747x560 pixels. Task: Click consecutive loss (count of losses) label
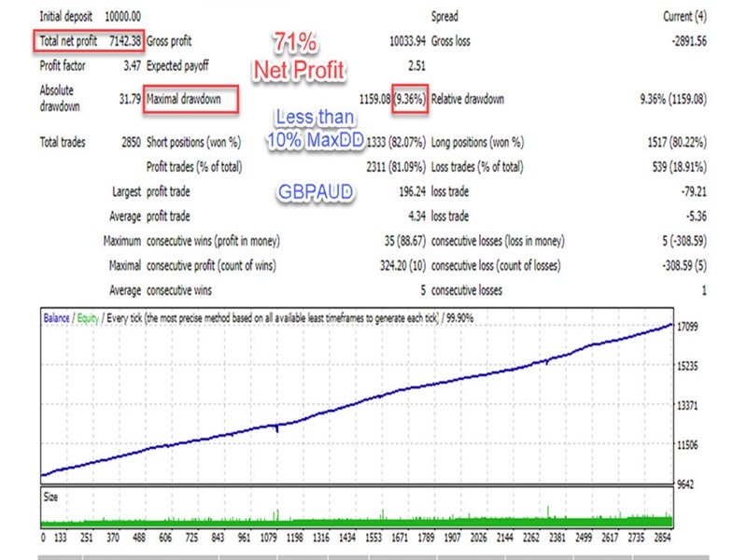coord(496,266)
